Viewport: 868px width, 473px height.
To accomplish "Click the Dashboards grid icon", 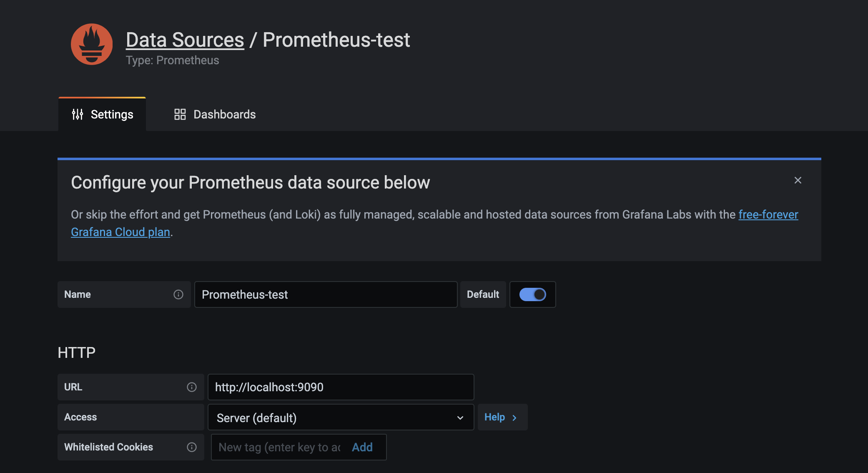I will pos(180,114).
